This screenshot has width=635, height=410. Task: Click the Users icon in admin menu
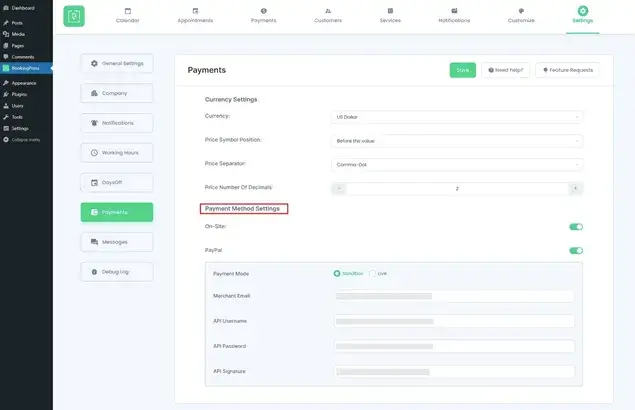click(x=6, y=105)
